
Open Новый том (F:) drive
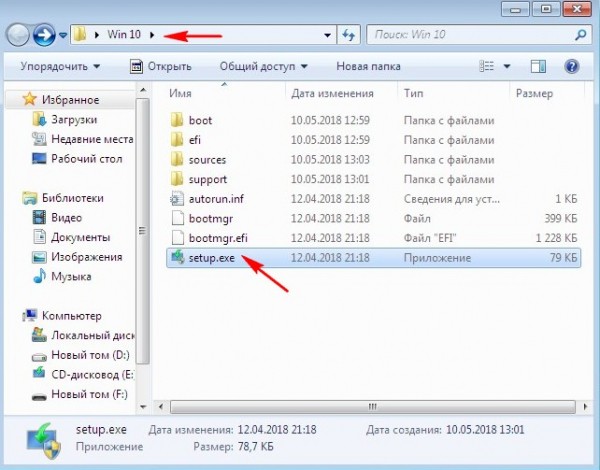coord(80,394)
